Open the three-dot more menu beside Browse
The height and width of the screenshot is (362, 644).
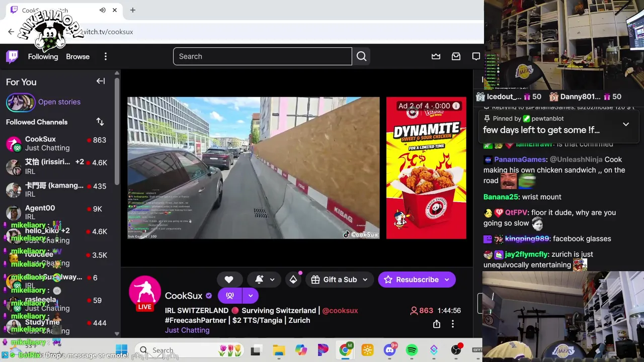coord(105,56)
